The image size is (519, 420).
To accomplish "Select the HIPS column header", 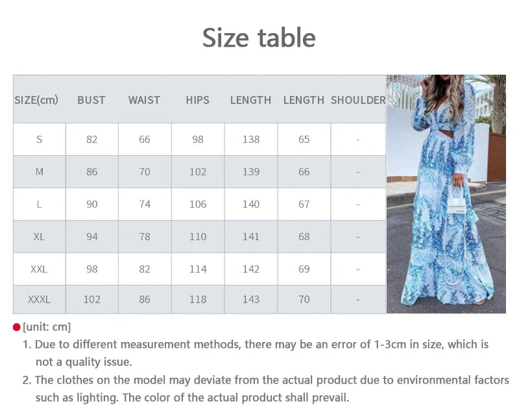I will (x=198, y=100).
